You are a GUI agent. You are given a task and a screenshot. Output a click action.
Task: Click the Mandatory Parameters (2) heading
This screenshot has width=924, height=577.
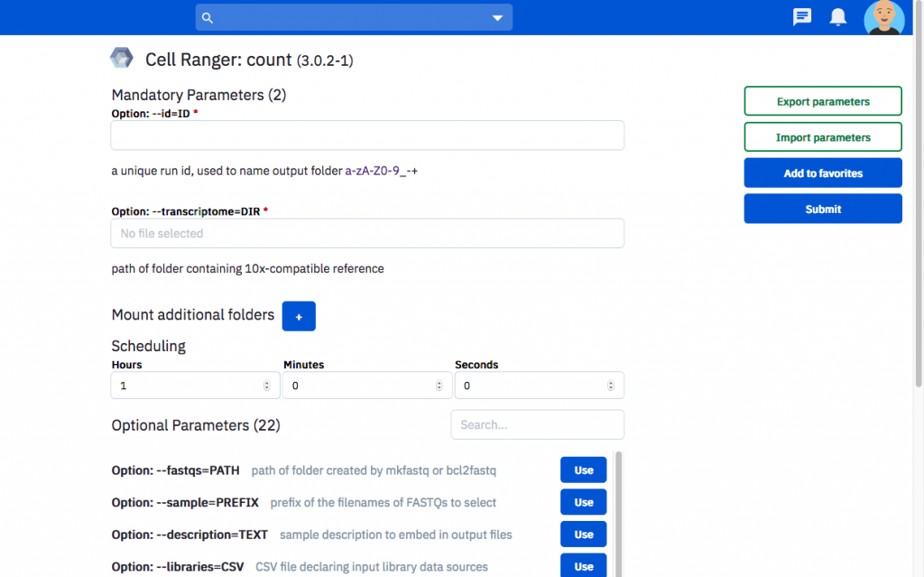199,95
